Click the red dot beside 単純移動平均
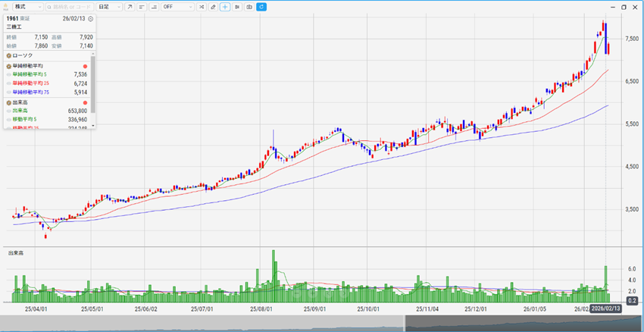 point(85,65)
